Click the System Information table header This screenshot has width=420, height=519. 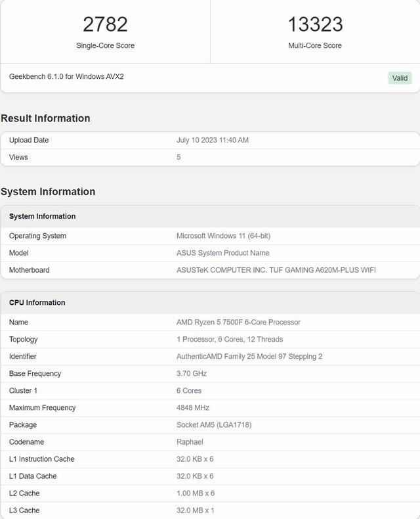point(42,216)
